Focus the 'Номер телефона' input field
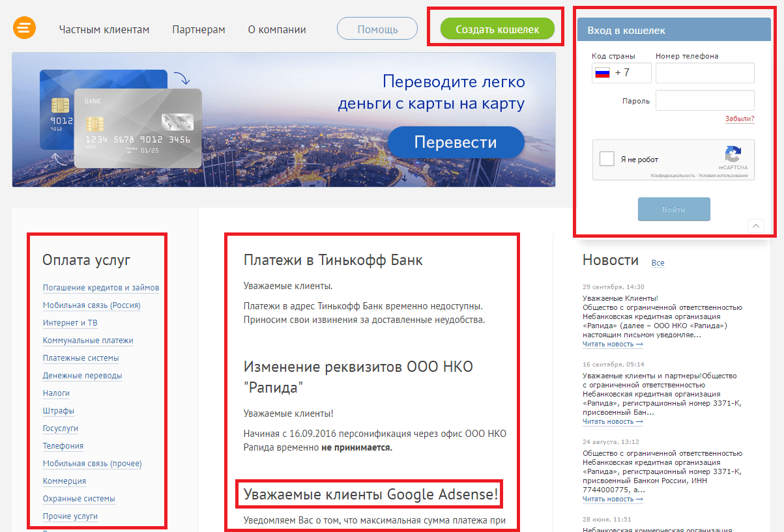 705,73
